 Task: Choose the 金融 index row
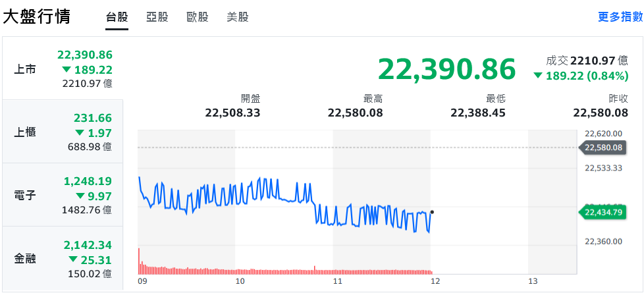click(63, 258)
